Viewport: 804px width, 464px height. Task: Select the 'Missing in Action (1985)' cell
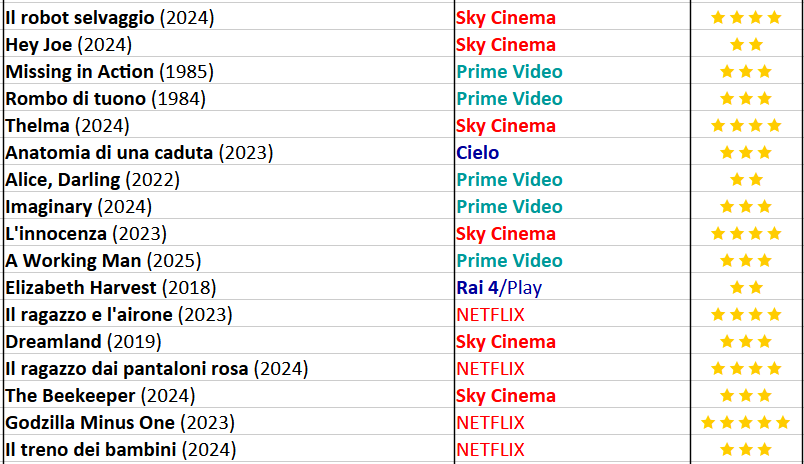pyautogui.click(x=229, y=71)
